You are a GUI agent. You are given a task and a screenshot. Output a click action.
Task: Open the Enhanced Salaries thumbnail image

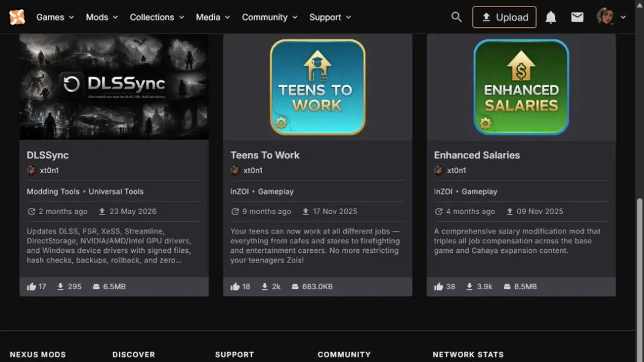521,87
